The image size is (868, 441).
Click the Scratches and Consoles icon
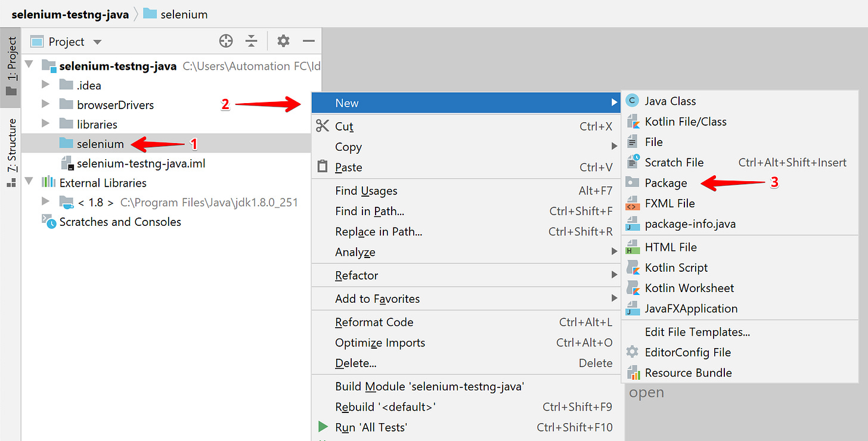pyautogui.click(x=48, y=221)
